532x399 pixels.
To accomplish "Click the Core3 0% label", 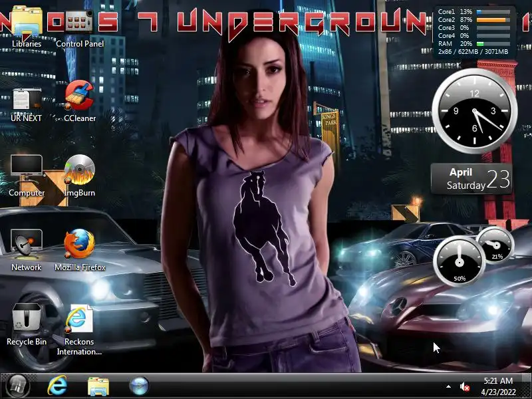I will (454, 28).
